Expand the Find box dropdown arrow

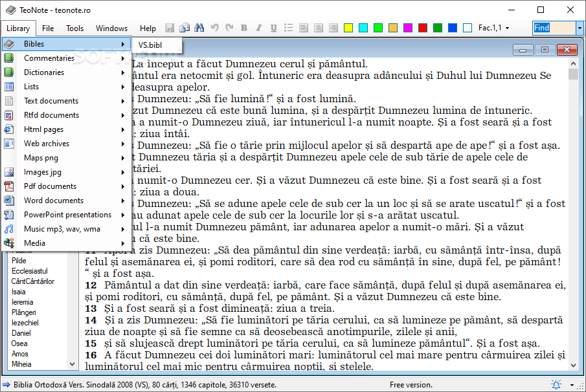580,28
